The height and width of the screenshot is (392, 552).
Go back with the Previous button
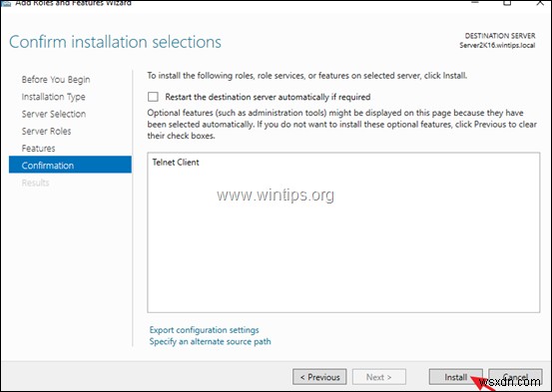319,377
